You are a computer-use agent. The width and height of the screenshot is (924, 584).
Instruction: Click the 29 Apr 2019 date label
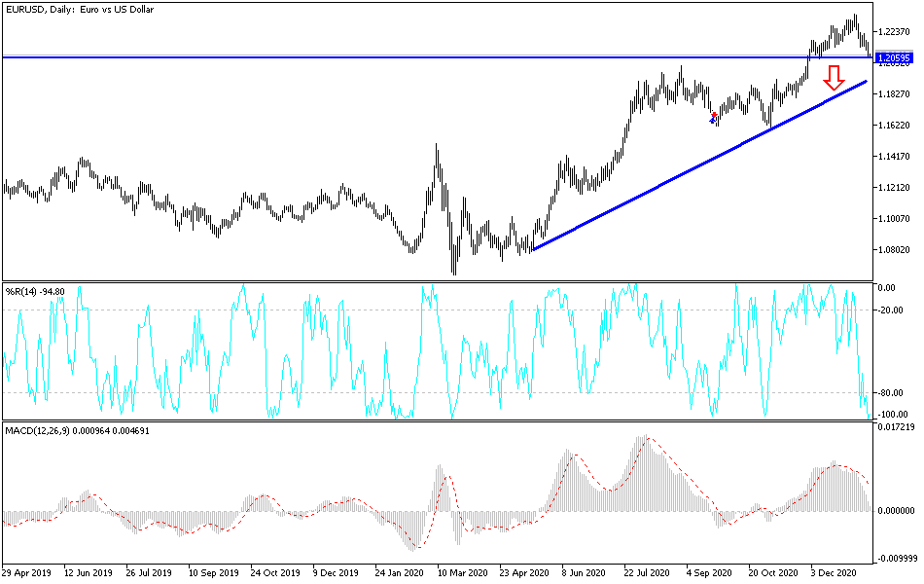(x=26, y=572)
